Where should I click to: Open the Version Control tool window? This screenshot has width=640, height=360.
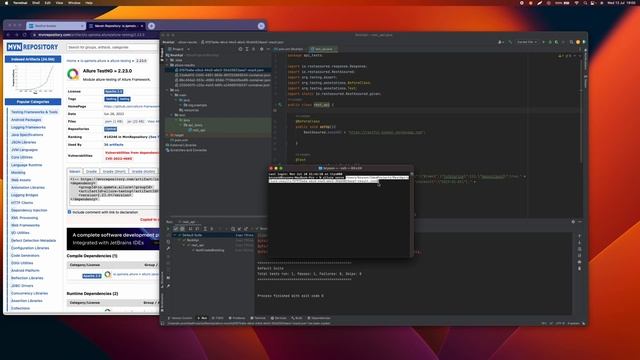pos(180,318)
